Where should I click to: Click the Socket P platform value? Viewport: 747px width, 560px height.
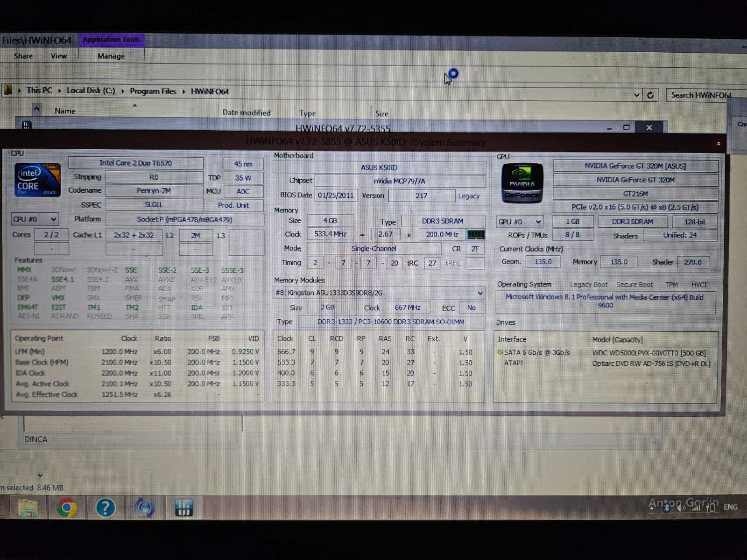coord(184,219)
